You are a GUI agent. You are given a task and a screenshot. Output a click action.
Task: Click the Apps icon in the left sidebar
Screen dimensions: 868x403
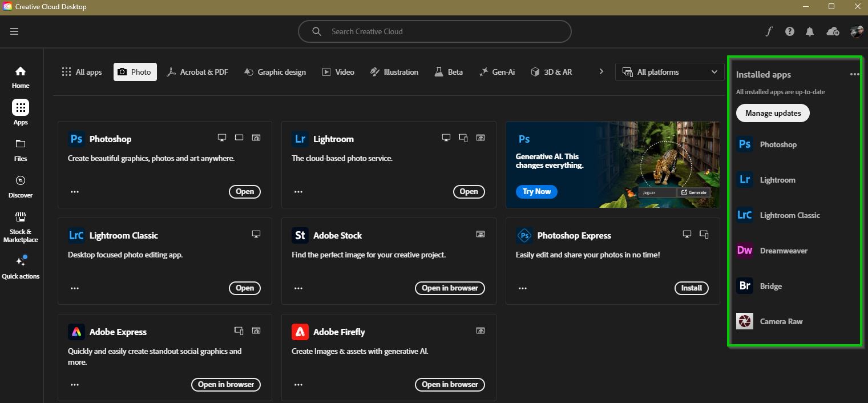(x=20, y=107)
